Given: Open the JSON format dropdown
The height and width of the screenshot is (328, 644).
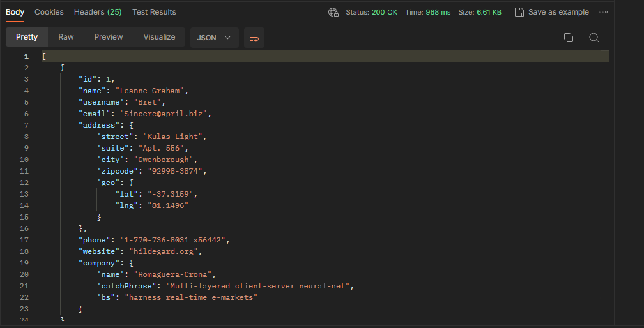Looking at the screenshot, I should (x=215, y=38).
